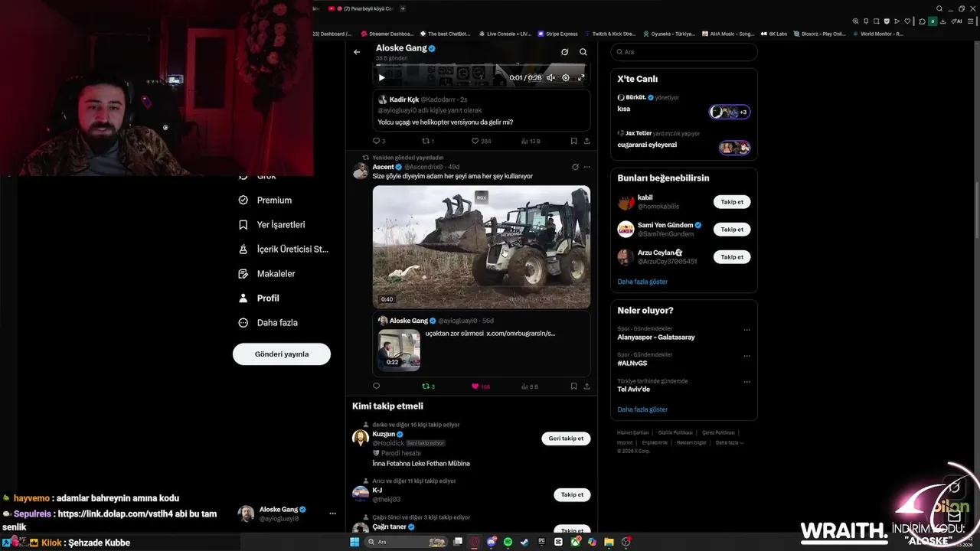
Task: Open Premium in sidebar
Action: (x=265, y=200)
